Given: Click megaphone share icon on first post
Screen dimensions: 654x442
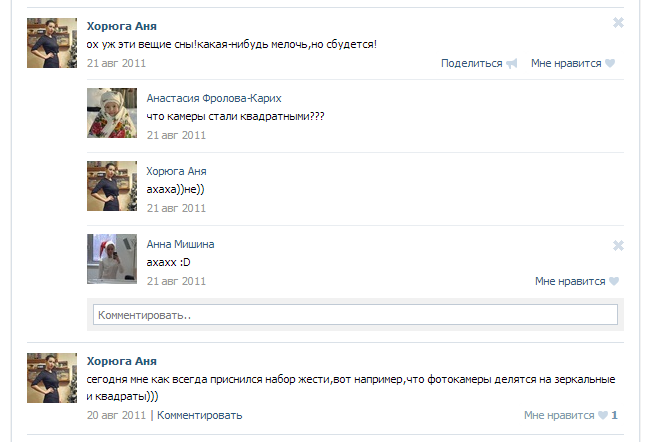Looking at the screenshot, I should tap(512, 63).
